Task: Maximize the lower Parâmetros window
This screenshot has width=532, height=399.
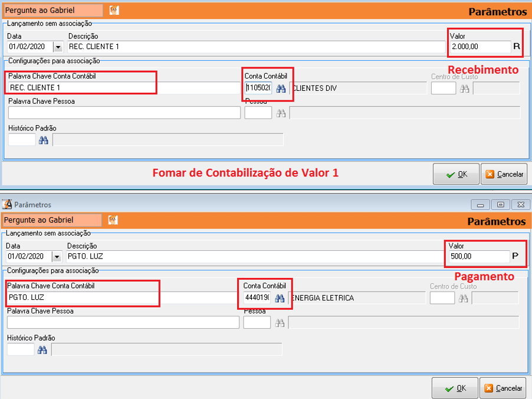Action: point(500,204)
